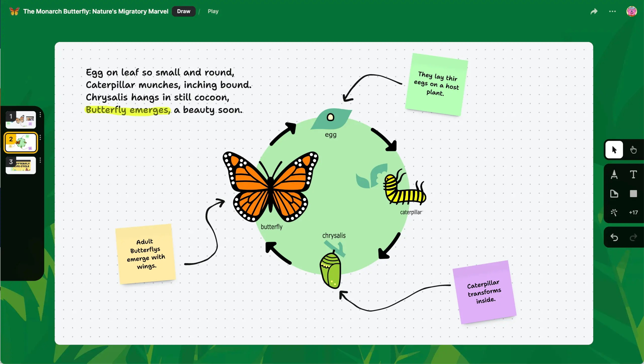The image size is (644, 364).
Task: Open options menu for slide 2
Action: click(40, 137)
